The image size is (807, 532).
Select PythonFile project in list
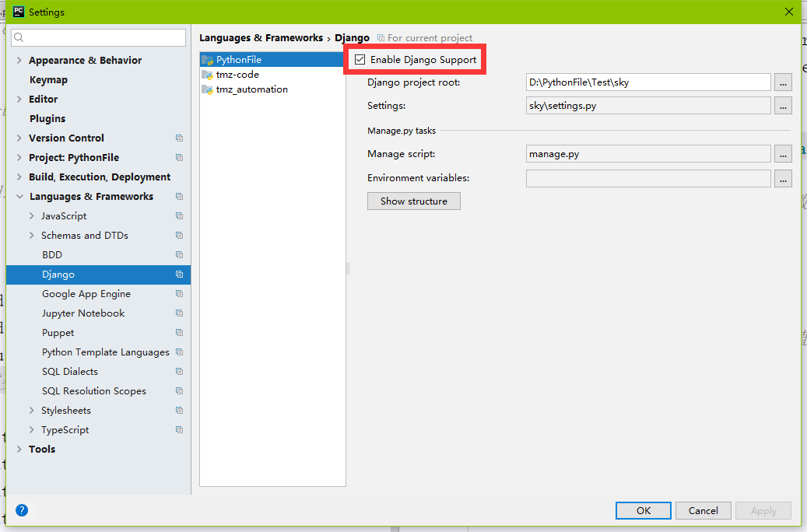point(272,60)
